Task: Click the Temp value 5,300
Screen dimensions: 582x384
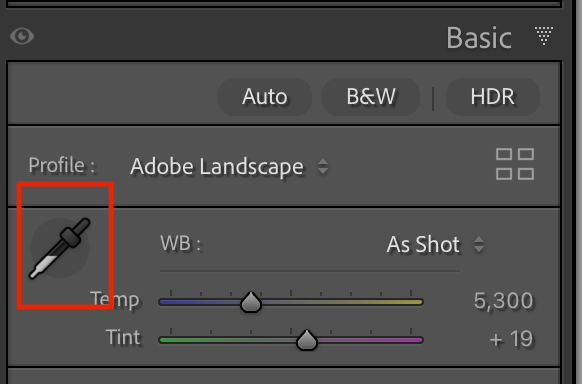Action: coord(503,301)
